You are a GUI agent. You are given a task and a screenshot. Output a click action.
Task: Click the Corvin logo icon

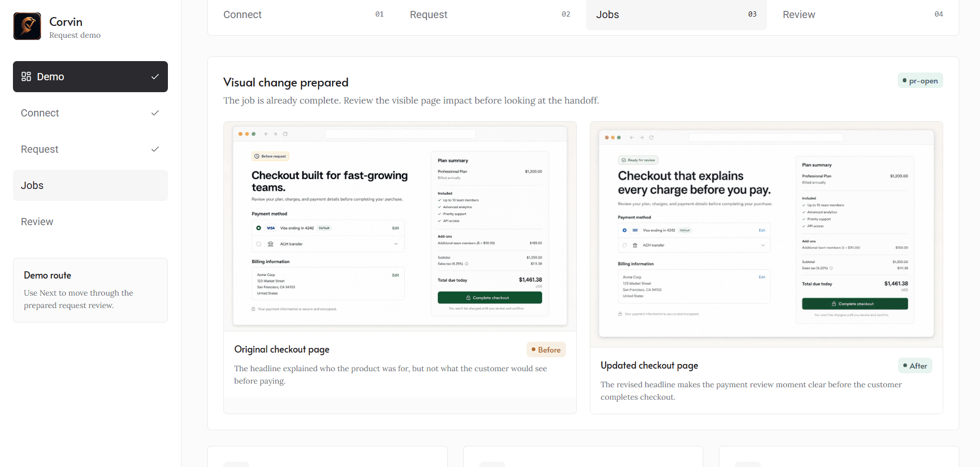tap(27, 26)
